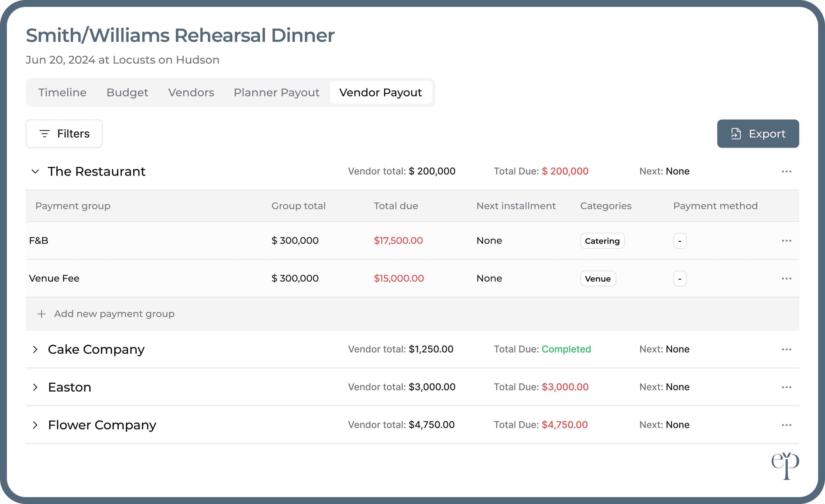Click Add new payment group button
The width and height of the screenshot is (825, 504).
click(x=107, y=313)
